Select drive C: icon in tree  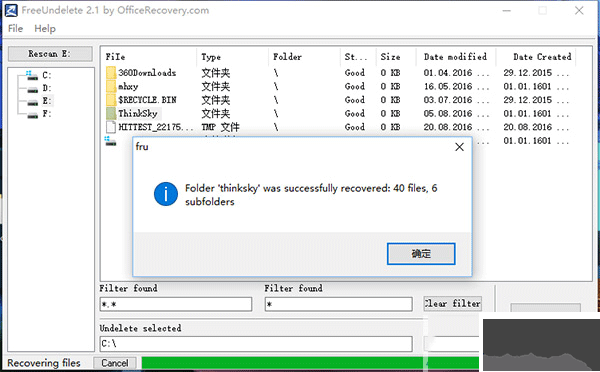[x=32, y=75]
